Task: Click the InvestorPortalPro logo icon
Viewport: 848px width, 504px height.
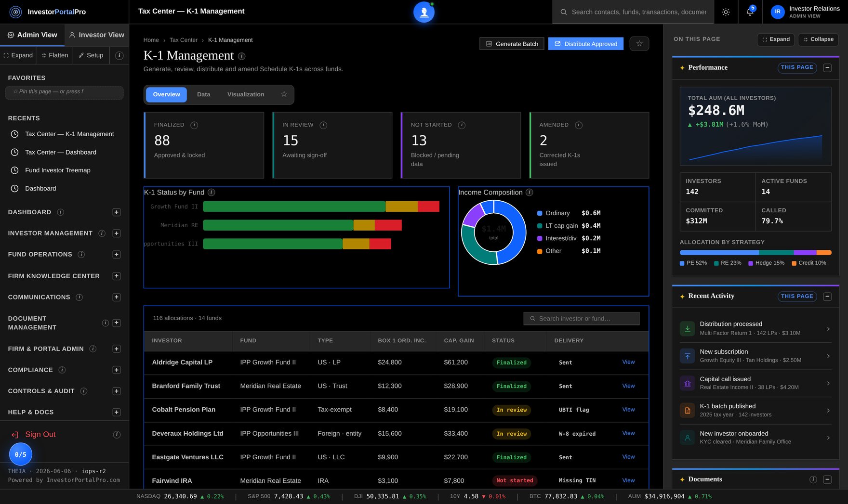Action: (15, 12)
